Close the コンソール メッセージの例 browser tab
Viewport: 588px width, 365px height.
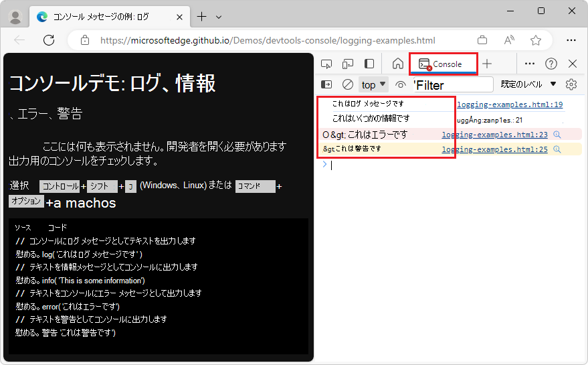tap(179, 17)
